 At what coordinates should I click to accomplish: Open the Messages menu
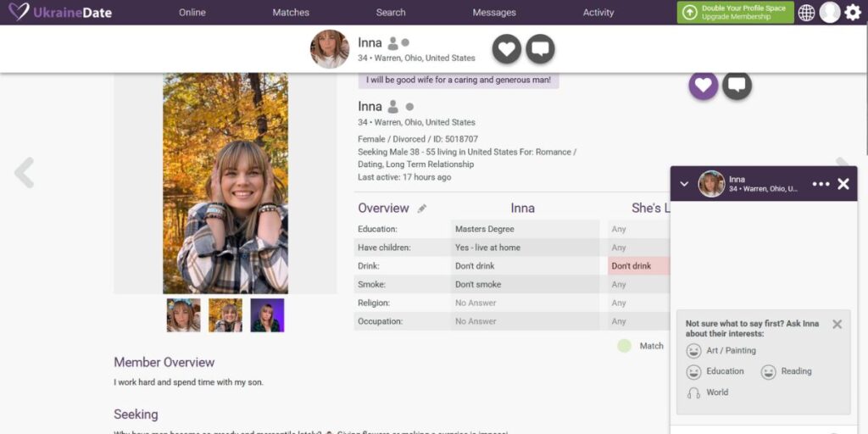coord(494,12)
